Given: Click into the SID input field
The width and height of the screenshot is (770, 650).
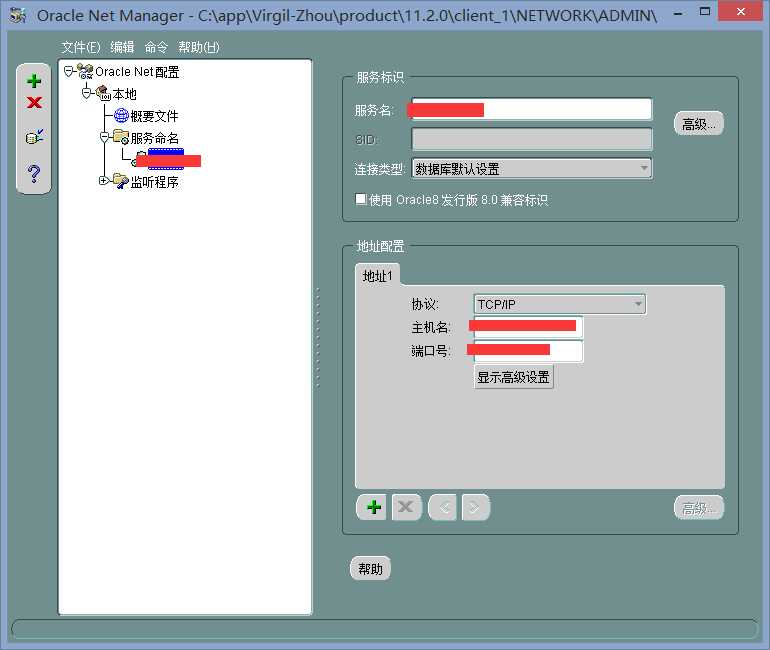Looking at the screenshot, I should point(532,139).
